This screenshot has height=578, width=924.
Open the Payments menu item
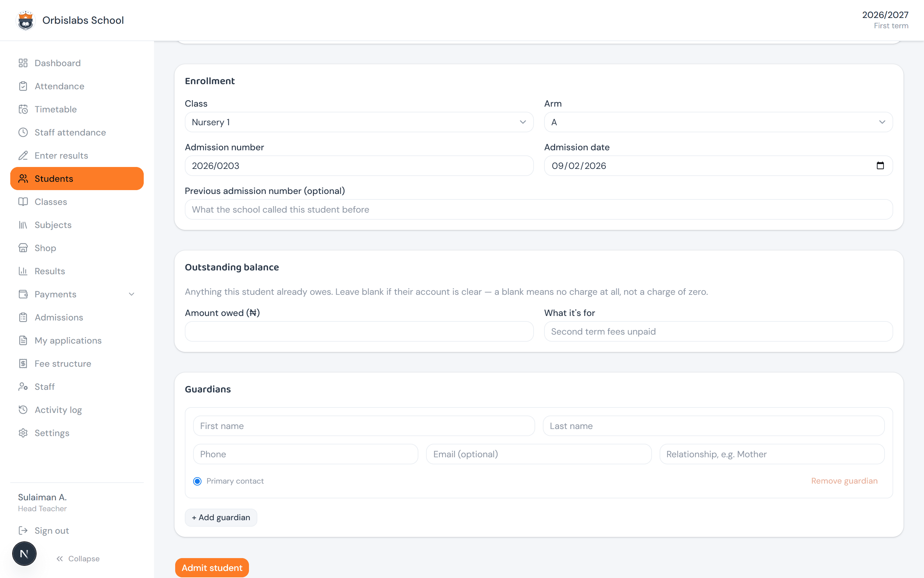click(x=77, y=294)
